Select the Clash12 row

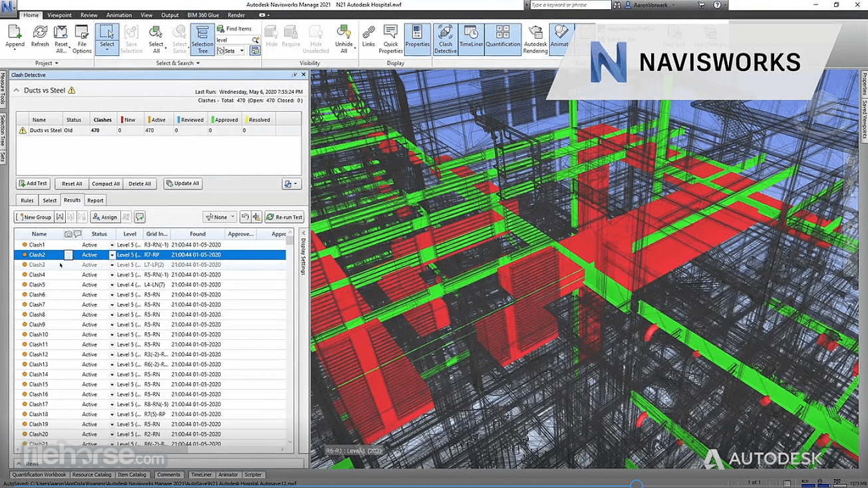click(x=150, y=354)
